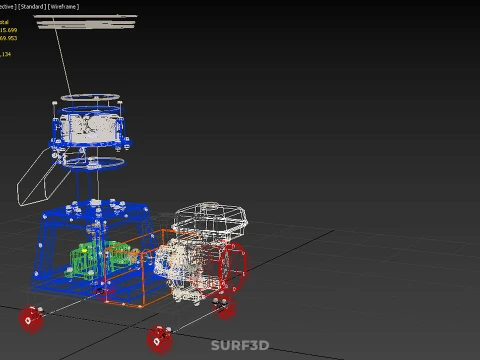Screen dimensions: 480x360
Task: Select the thin ring above the drum
Action: (x=90, y=97)
